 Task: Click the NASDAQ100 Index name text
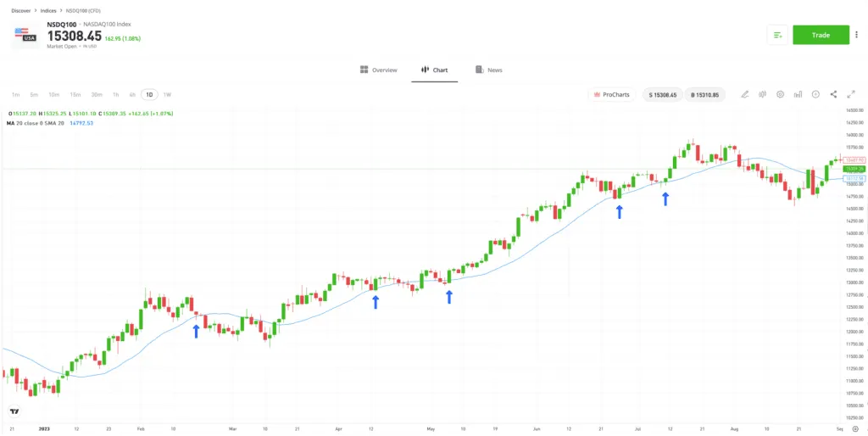click(106, 25)
